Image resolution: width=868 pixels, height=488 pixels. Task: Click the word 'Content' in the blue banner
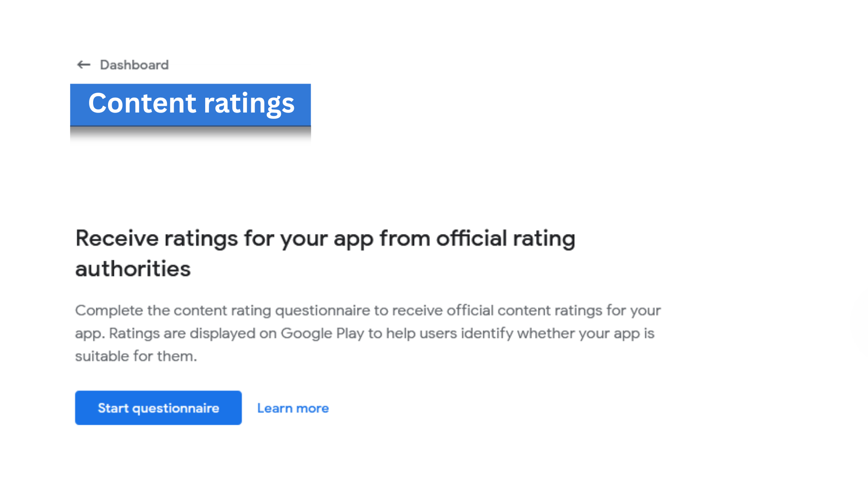click(142, 103)
